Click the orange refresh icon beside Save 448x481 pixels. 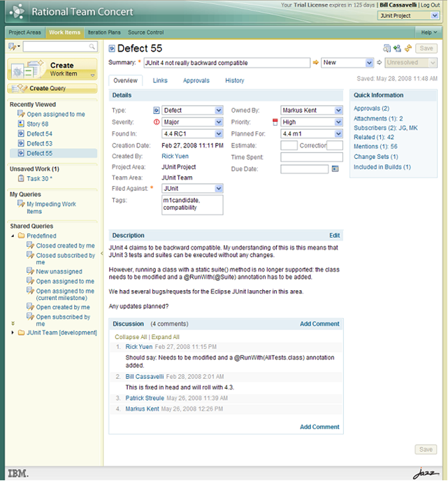click(x=408, y=48)
